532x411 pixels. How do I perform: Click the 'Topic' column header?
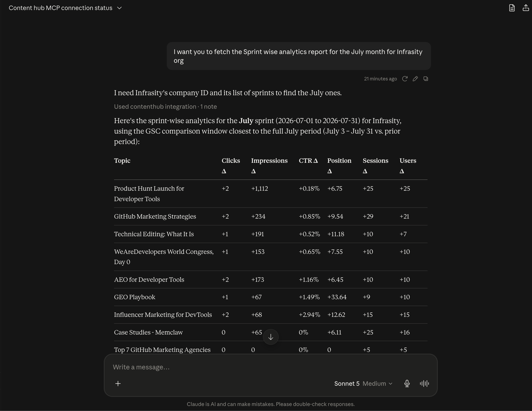click(x=122, y=160)
